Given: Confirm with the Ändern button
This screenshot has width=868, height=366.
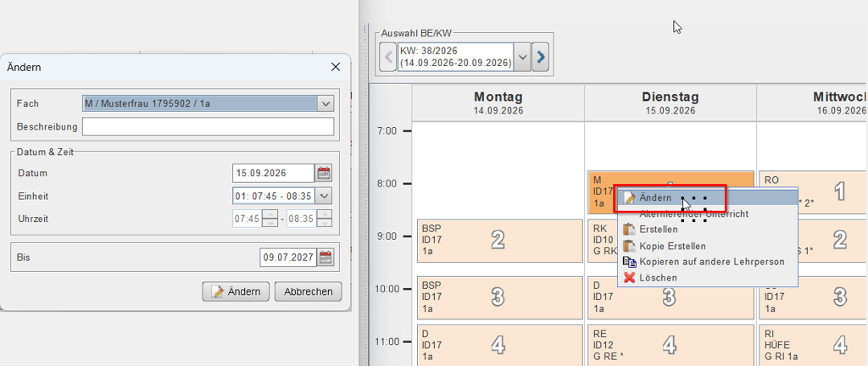Looking at the screenshot, I should [x=236, y=291].
